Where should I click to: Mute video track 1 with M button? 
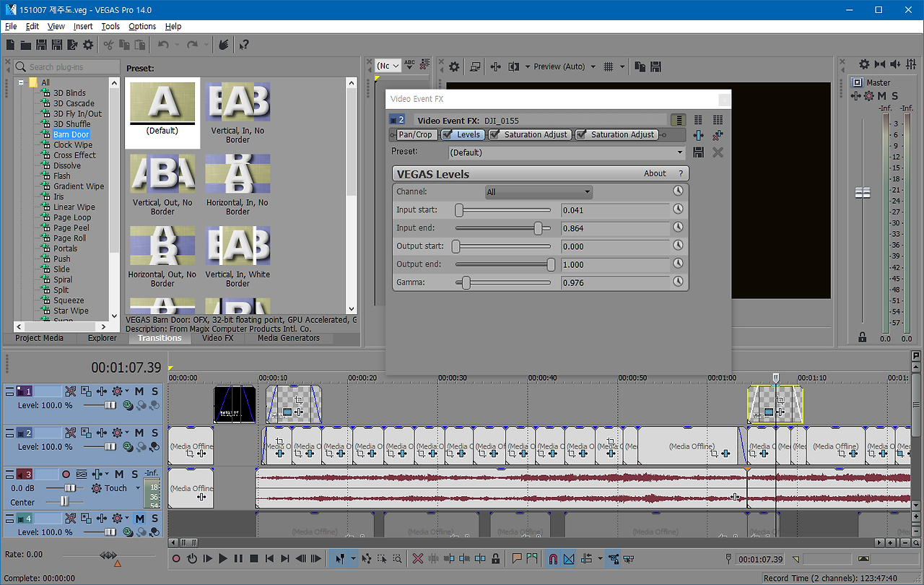click(139, 391)
